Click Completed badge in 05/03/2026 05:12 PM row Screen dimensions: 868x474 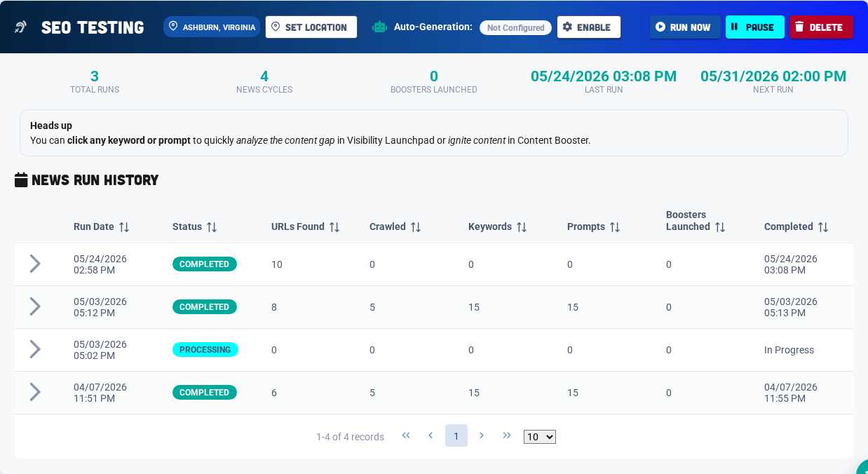click(205, 306)
